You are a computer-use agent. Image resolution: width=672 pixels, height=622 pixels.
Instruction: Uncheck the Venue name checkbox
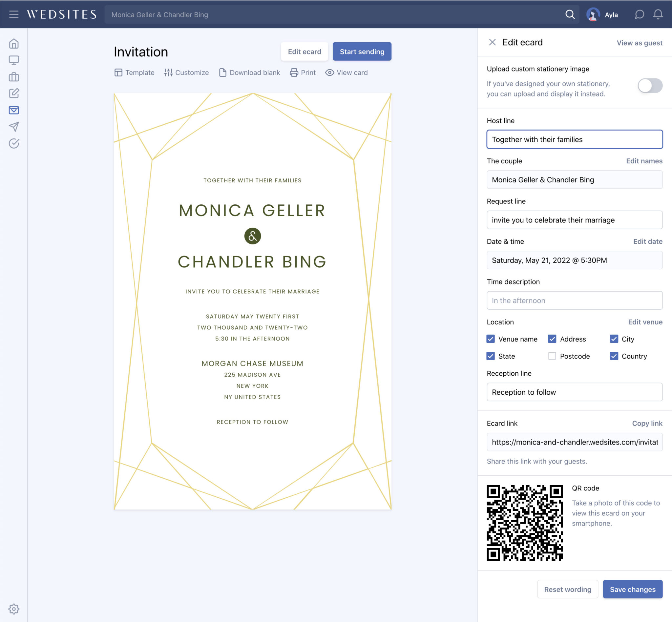pos(491,339)
